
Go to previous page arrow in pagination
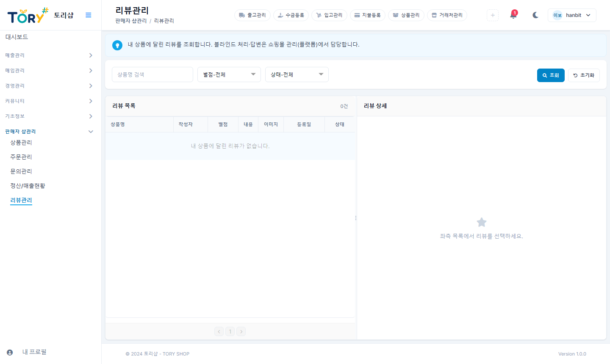(x=219, y=331)
